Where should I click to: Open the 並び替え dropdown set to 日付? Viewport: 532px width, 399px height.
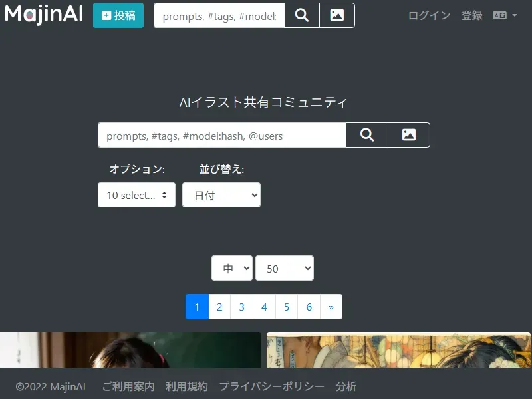[221, 195]
